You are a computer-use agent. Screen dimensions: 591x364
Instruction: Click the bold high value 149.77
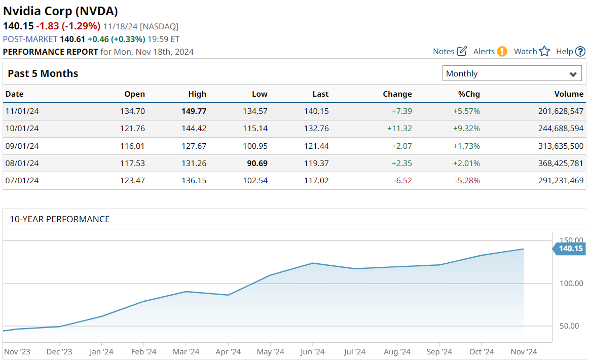click(194, 111)
